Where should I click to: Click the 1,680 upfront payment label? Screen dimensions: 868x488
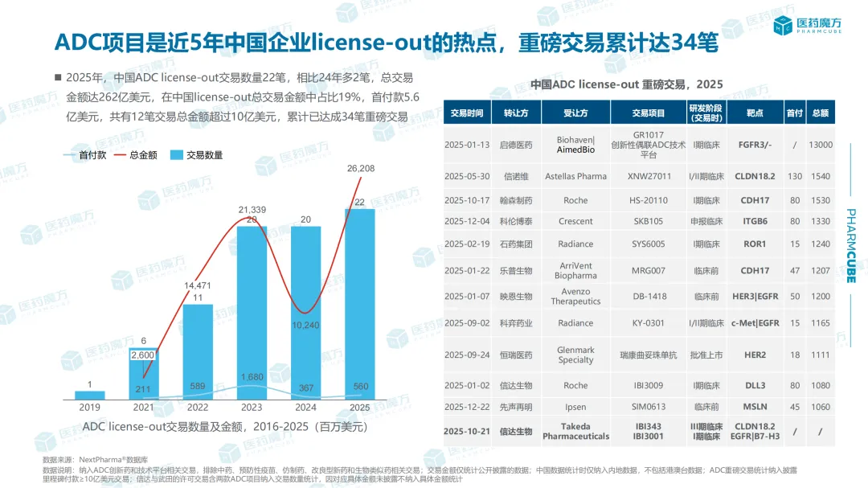point(252,377)
